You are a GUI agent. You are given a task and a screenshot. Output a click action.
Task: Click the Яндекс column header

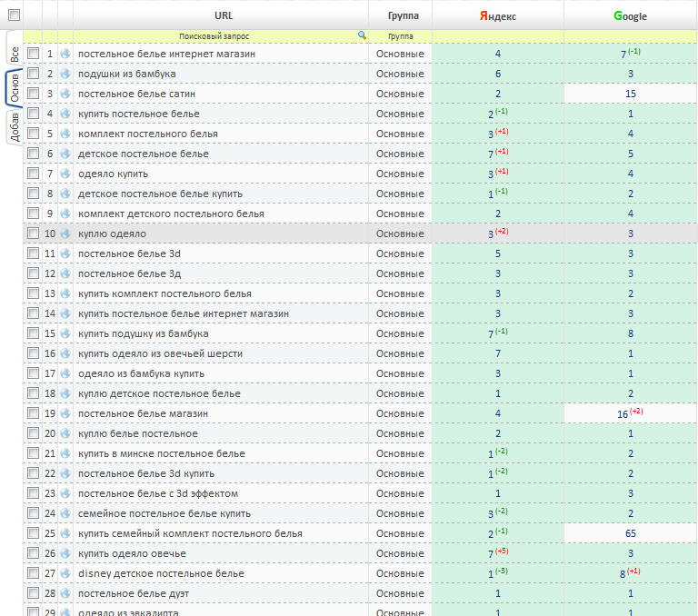pos(498,16)
